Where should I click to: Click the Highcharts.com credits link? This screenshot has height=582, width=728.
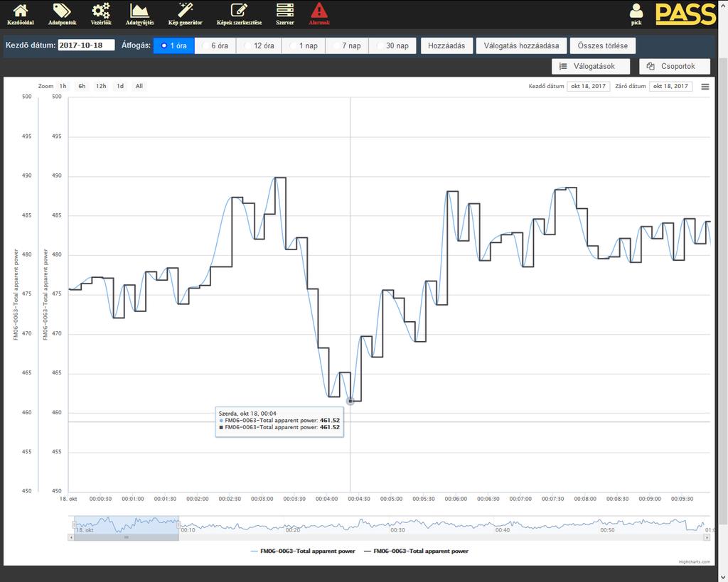tap(695, 562)
